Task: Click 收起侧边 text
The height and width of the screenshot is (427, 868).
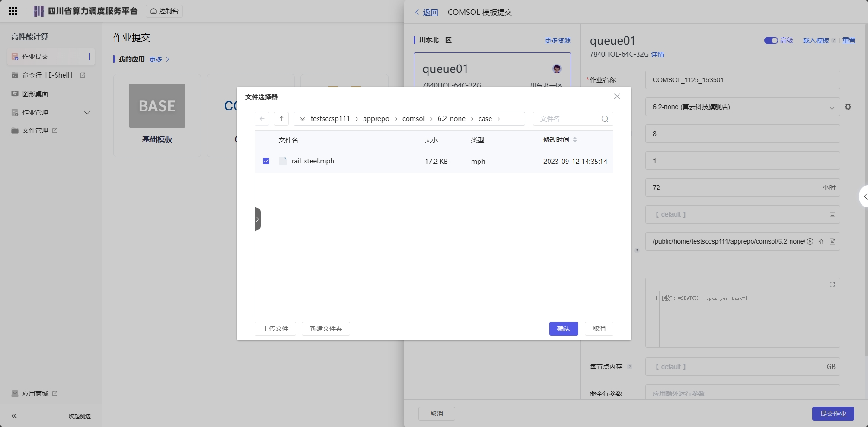Action: pyautogui.click(x=80, y=416)
